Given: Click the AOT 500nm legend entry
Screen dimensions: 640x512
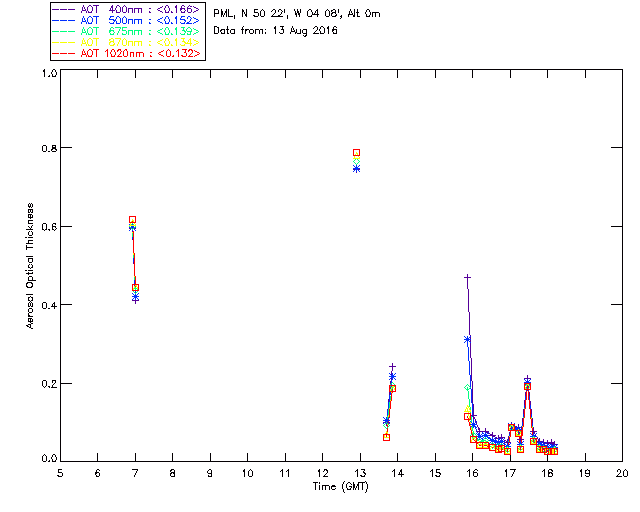Looking at the screenshot, I should click(x=127, y=20).
